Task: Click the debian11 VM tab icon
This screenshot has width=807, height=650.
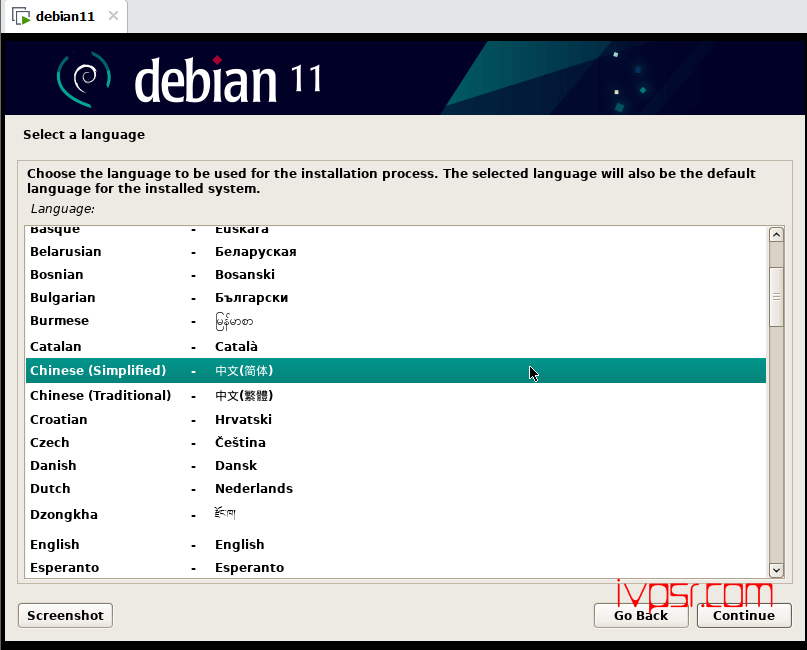Action: (x=21, y=16)
